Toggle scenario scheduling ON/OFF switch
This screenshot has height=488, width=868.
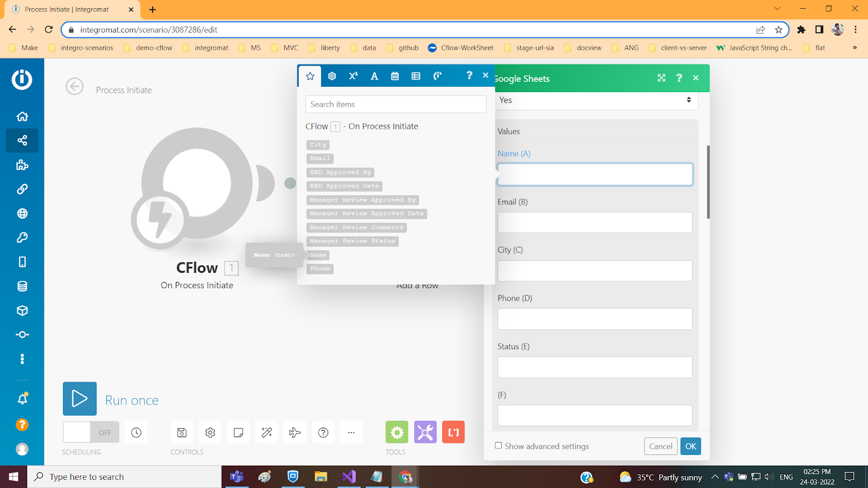coord(91,432)
